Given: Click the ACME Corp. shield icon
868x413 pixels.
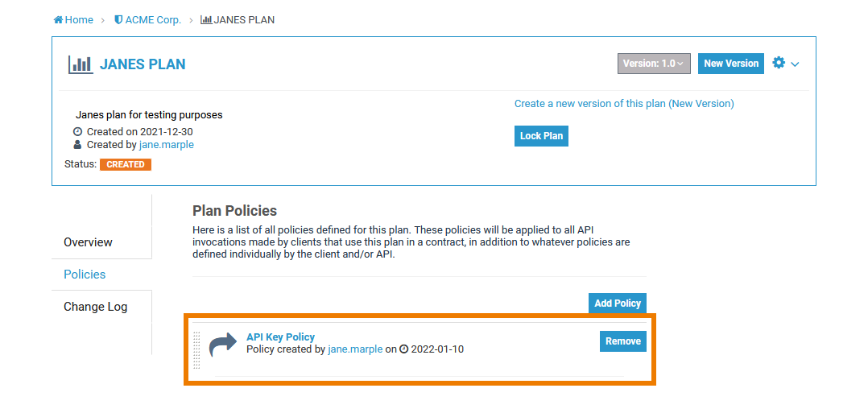Looking at the screenshot, I should point(118,20).
